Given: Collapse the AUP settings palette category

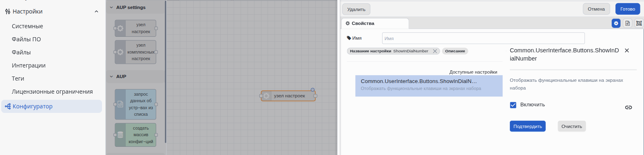Looking at the screenshot, I should point(111,7).
